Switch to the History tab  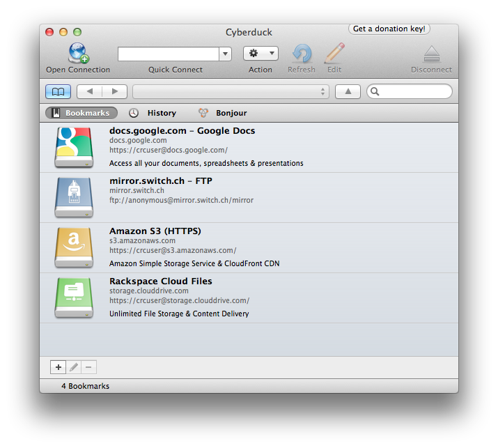click(153, 113)
